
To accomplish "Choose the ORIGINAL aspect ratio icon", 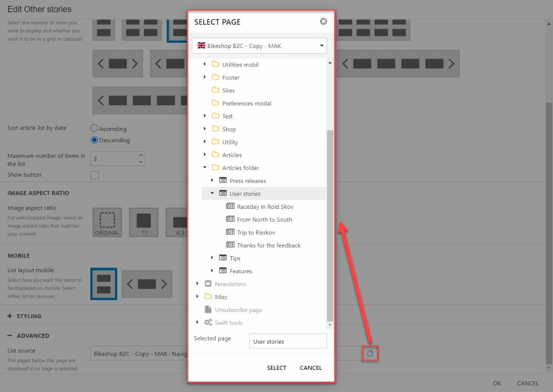I will point(107,222).
